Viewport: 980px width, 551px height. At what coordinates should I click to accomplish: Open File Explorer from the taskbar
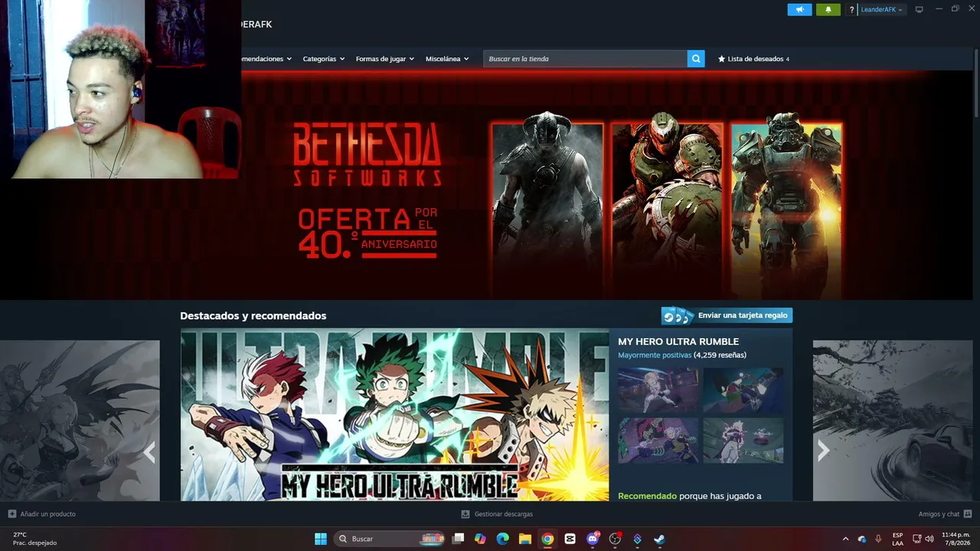(525, 539)
